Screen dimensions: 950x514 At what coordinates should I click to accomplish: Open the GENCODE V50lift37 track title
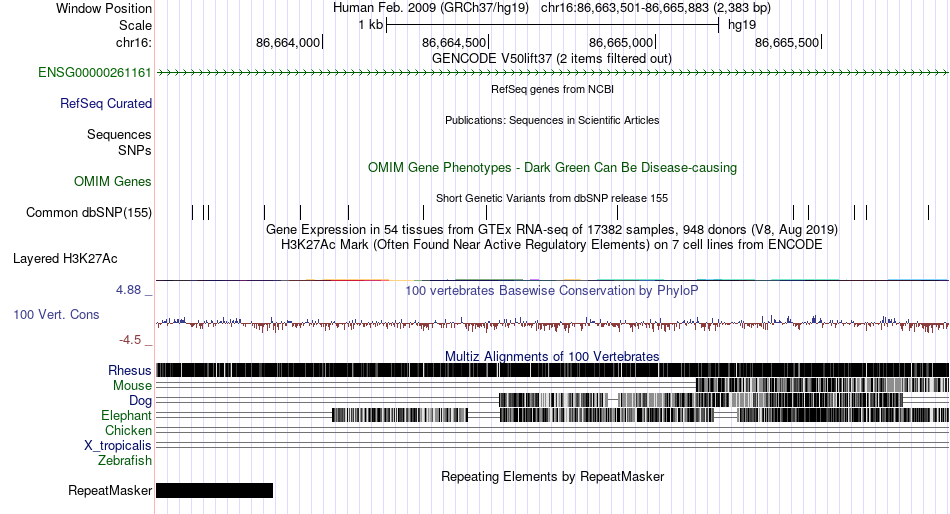551,59
